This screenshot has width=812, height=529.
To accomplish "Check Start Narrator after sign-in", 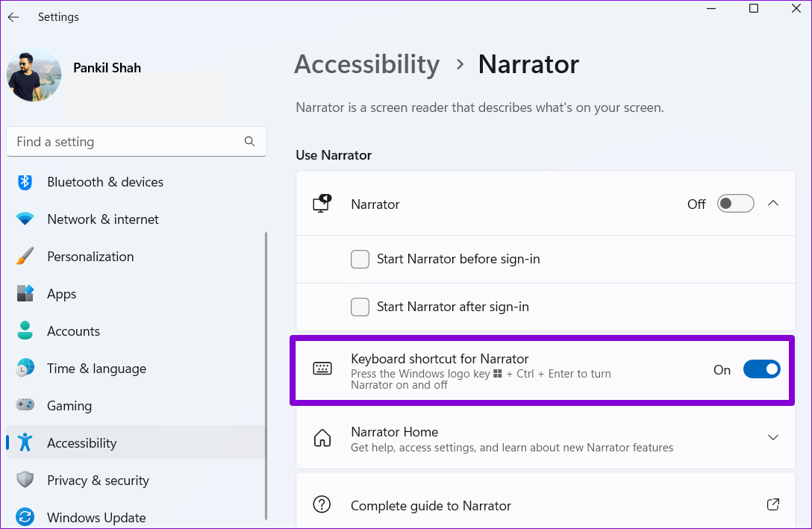I will point(360,307).
